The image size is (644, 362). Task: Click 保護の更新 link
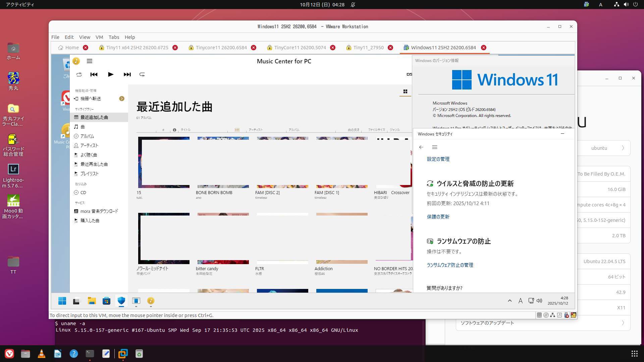[x=438, y=217]
